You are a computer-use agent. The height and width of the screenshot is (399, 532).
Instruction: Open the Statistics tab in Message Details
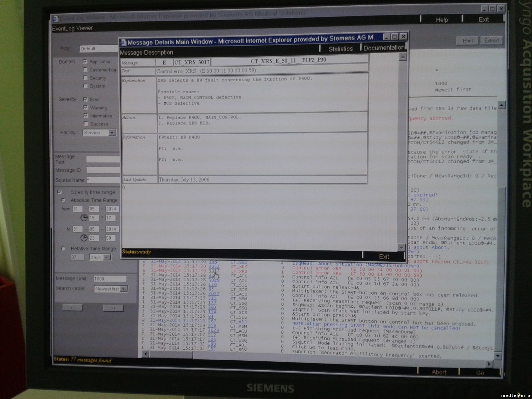click(340, 49)
